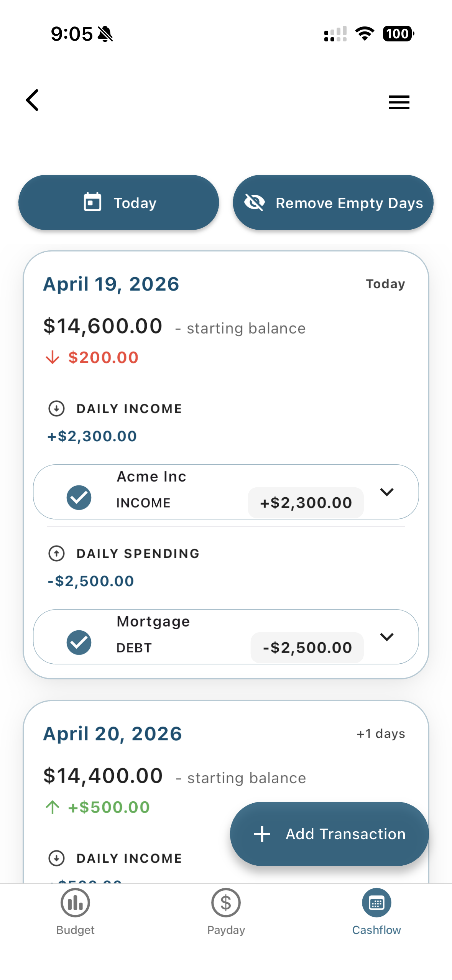Uncheck the Acme Inc income checkmark
Viewport: 452px width, 980px height.
[x=79, y=497]
